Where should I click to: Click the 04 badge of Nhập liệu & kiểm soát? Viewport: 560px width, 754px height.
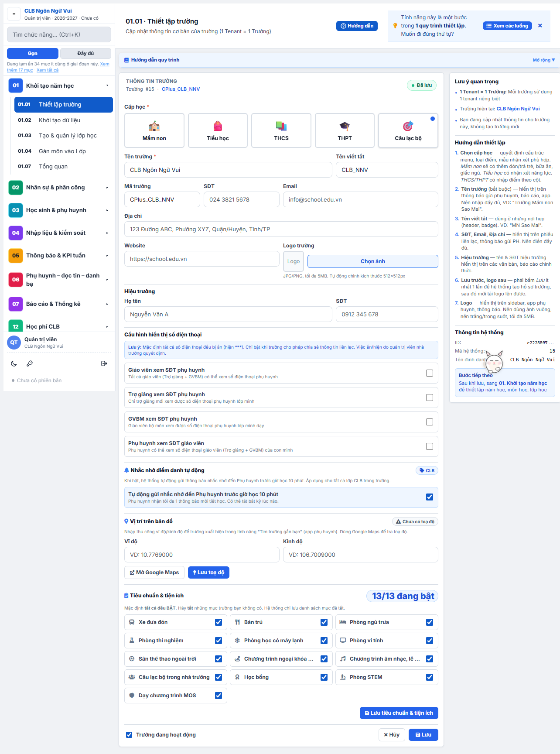pyautogui.click(x=16, y=233)
